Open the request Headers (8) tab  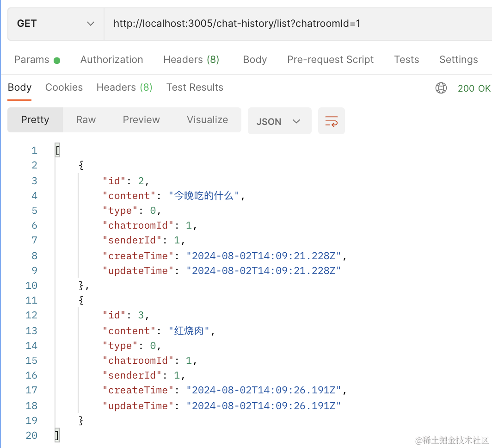[191, 60]
